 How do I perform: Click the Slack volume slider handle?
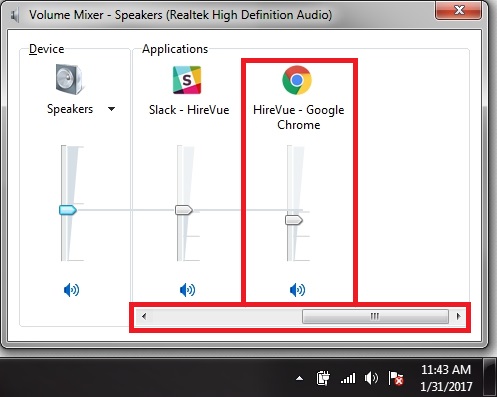click(x=184, y=210)
